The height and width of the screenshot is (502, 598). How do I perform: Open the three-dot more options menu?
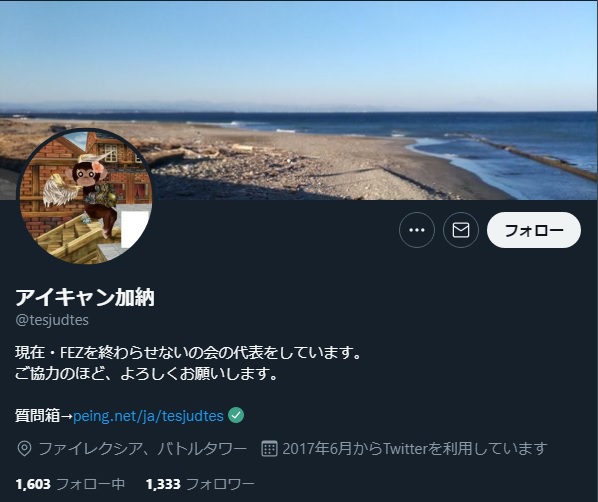(x=416, y=230)
